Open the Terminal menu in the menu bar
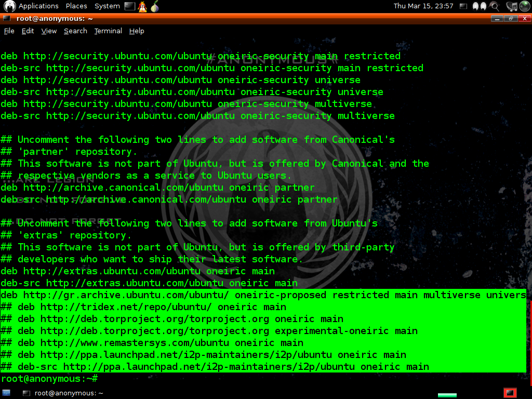Viewport: 532px width, 399px height. 108,31
